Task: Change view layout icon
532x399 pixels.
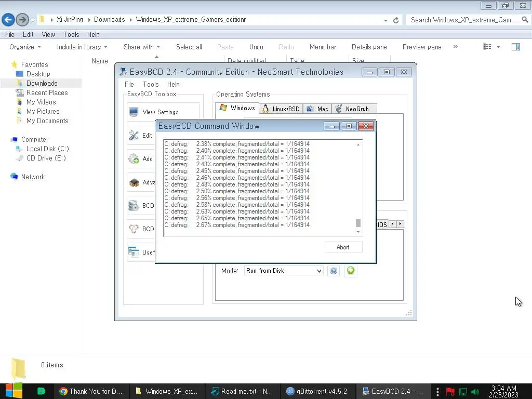Action: 487,46
